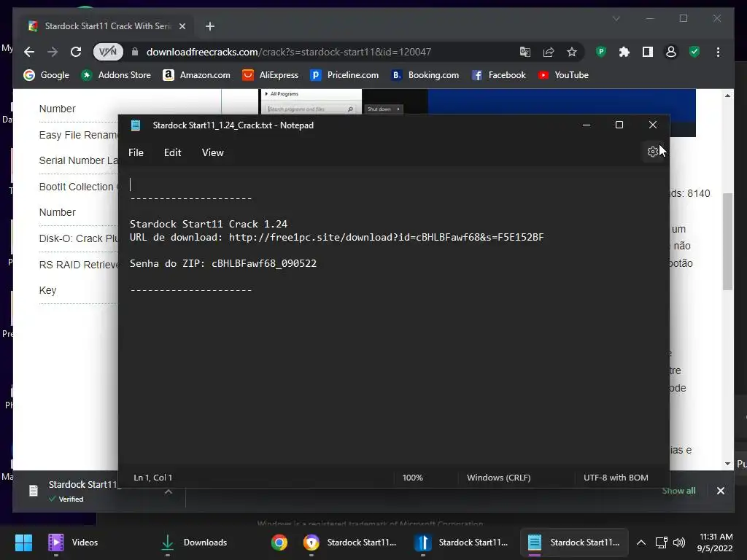Close the Stardock Start11 Crack tab
Image resolution: width=747 pixels, height=560 pixels.
[182, 26]
